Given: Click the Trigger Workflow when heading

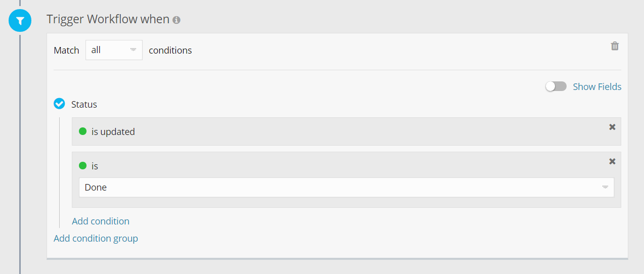Looking at the screenshot, I should click(x=108, y=19).
